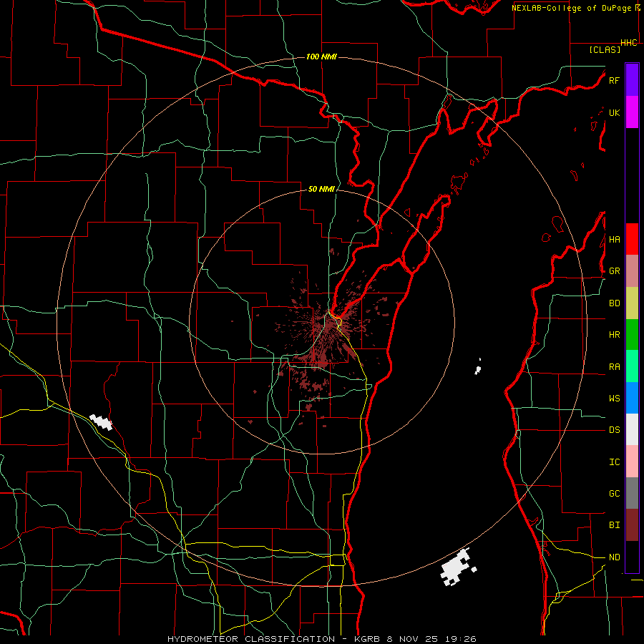Click the RF purple color swatch
The image size is (644, 644).
point(632,80)
